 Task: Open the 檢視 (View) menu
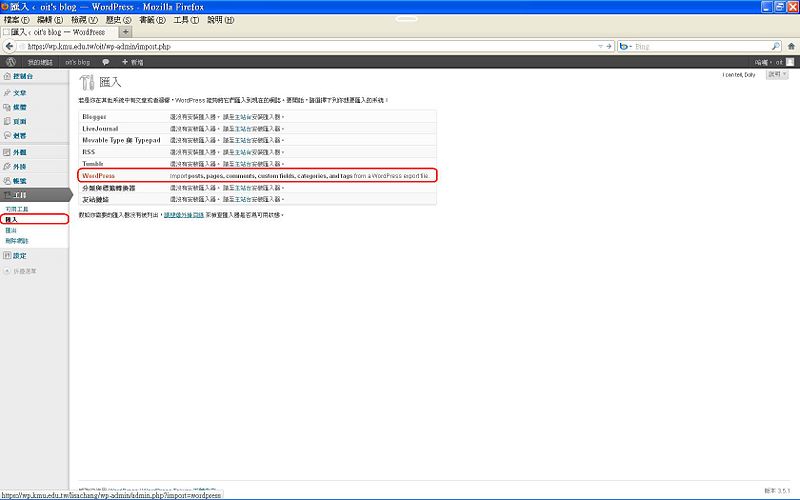(x=84, y=20)
